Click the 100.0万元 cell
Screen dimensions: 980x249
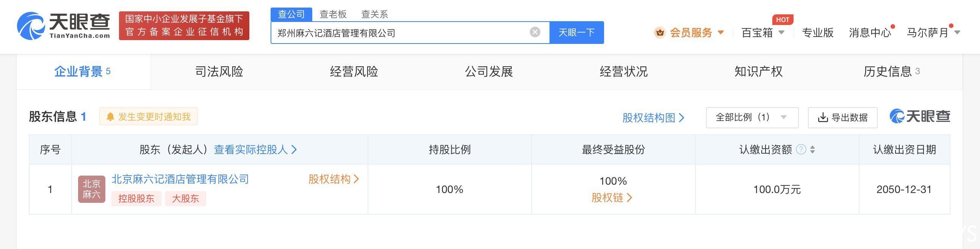[777, 189]
